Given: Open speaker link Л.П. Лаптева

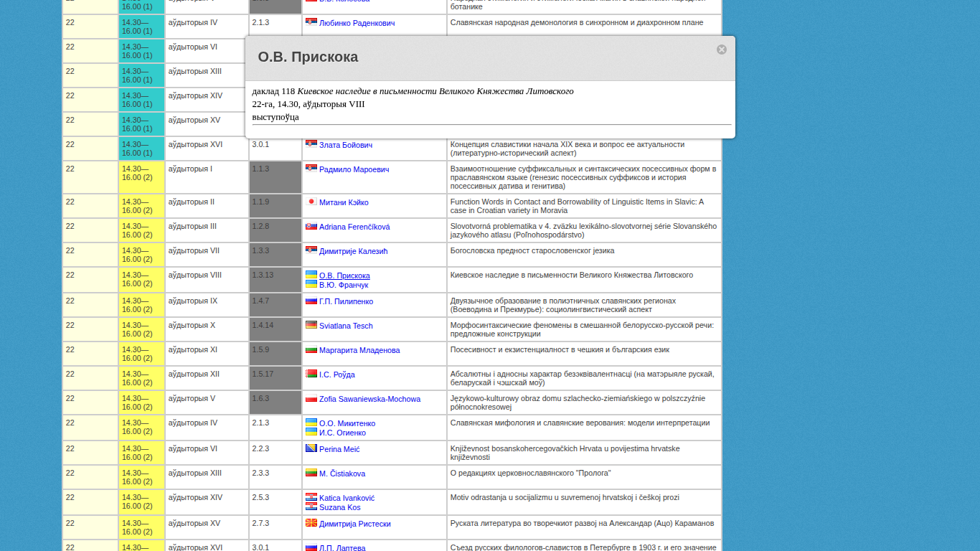Looking at the screenshot, I should click(342, 548).
